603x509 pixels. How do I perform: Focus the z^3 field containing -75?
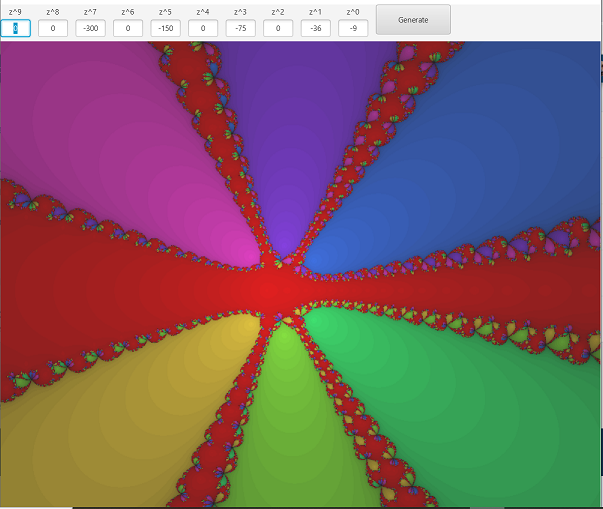pos(240,28)
